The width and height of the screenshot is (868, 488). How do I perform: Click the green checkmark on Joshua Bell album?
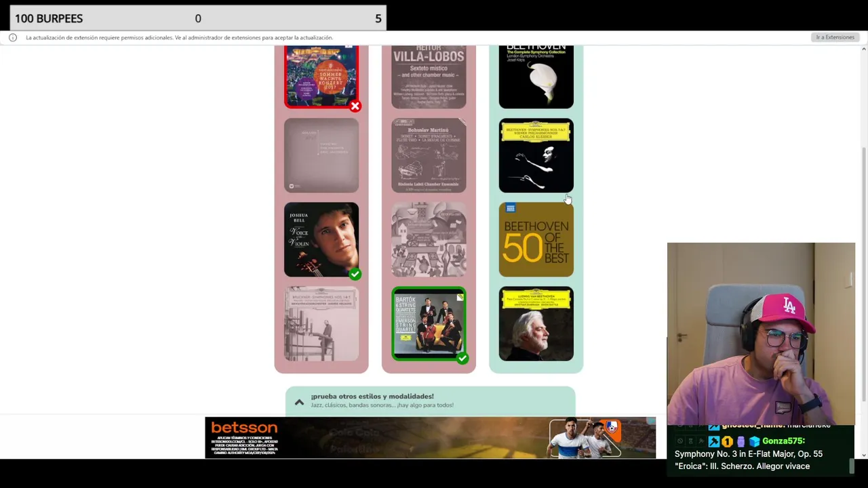point(355,274)
